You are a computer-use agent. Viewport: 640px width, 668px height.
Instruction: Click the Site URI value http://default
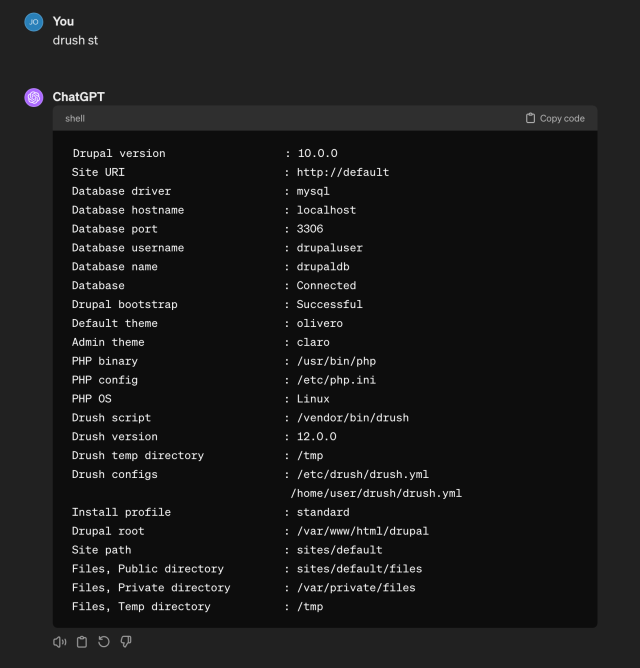[x=343, y=172]
